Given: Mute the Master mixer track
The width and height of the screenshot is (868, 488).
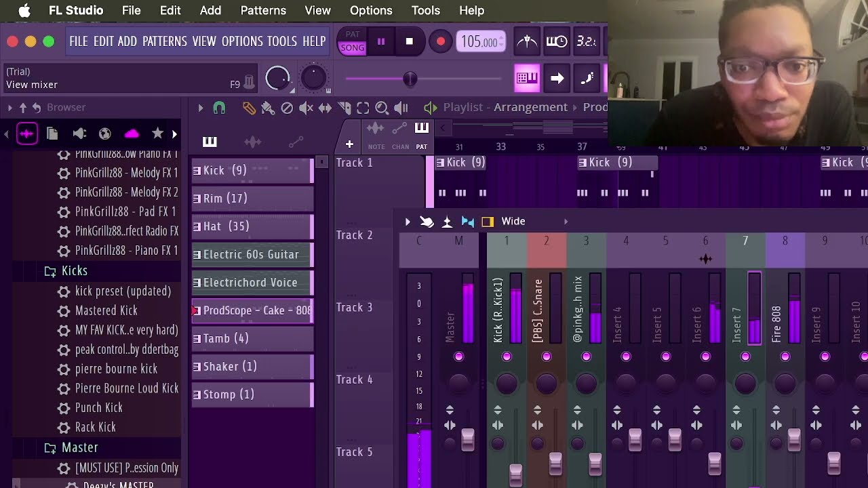Looking at the screenshot, I should 459,357.
